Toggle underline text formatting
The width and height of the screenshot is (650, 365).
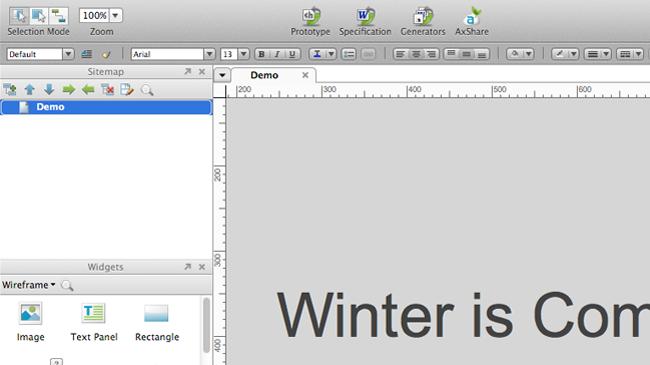292,54
